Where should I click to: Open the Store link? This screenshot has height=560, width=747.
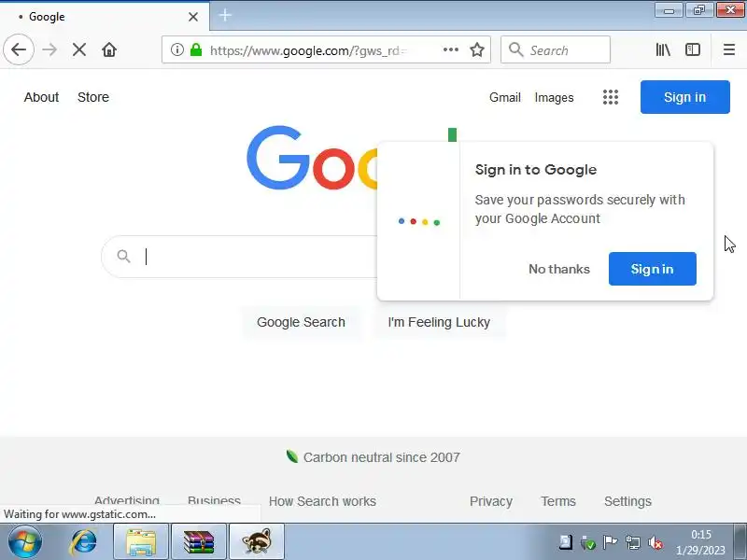pyautogui.click(x=93, y=97)
